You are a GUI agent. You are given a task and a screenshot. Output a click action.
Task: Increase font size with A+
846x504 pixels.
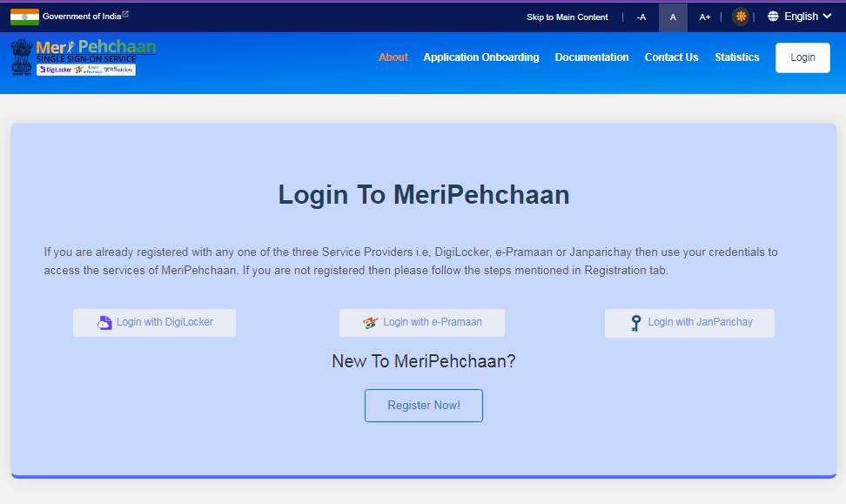(705, 17)
